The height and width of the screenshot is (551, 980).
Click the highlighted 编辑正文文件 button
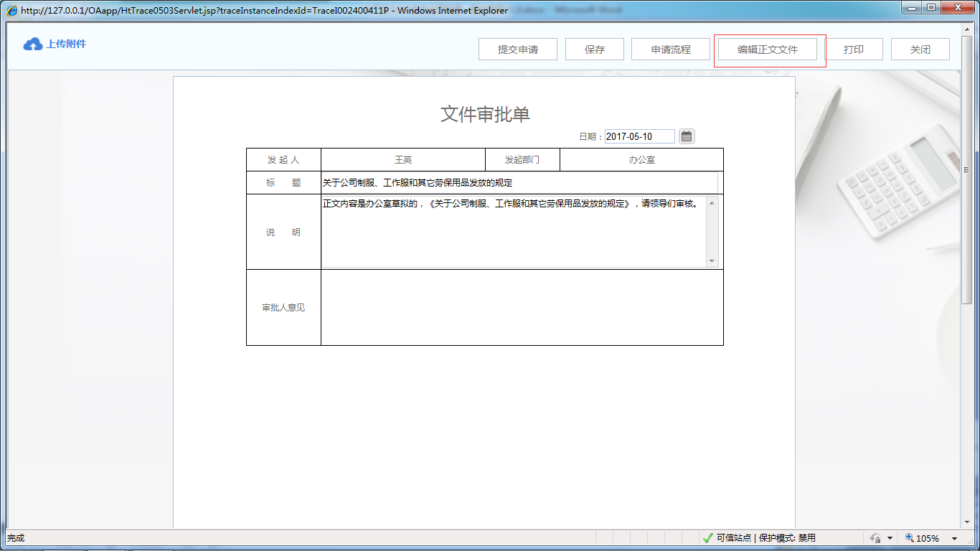[770, 49]
